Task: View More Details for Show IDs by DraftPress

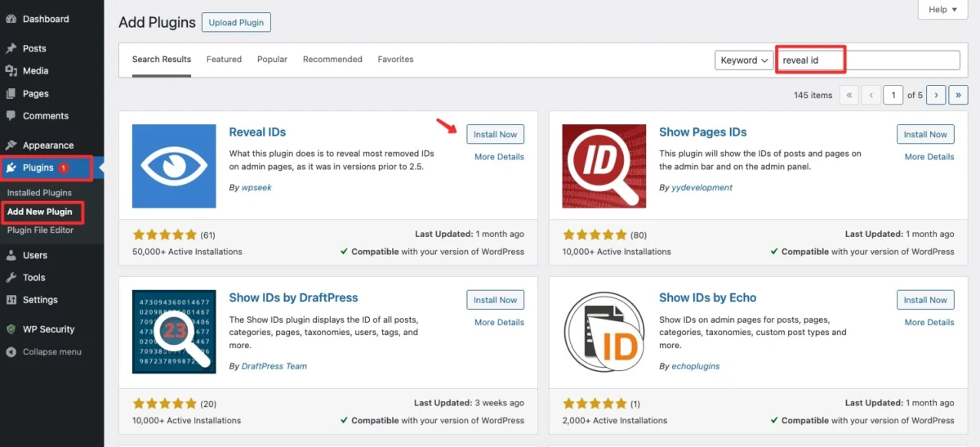Action: click(x=499, y=323)
